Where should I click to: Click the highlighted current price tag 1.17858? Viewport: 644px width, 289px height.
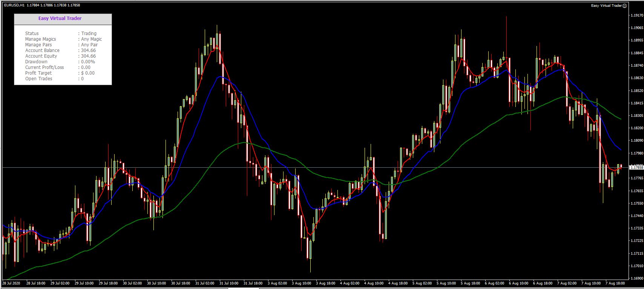coord(636,167)
